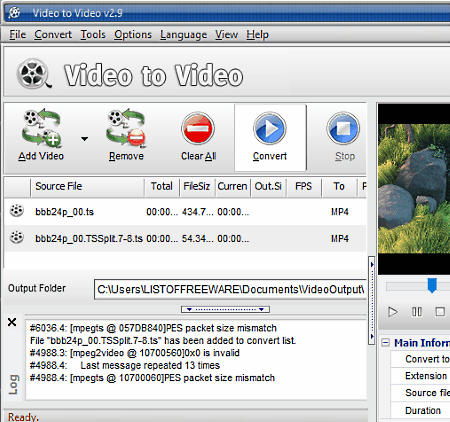Select the bbb24p_00.ts file row
Screen dimensions: 450x422
tap(185, 212)
